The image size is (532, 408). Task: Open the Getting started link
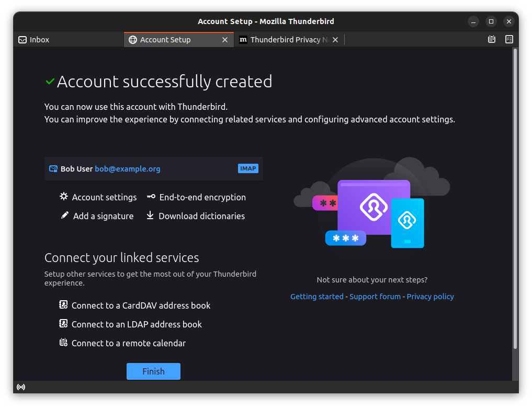coord(316,297)
